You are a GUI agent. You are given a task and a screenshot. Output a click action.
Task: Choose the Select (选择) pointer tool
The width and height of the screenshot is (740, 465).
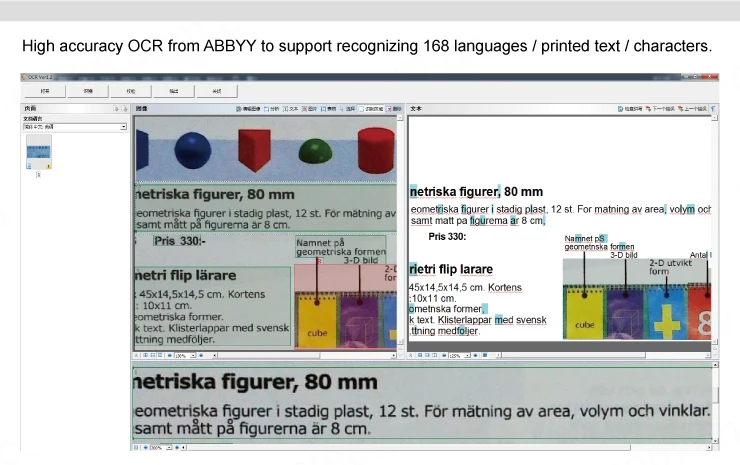click(x=347, y=109)
